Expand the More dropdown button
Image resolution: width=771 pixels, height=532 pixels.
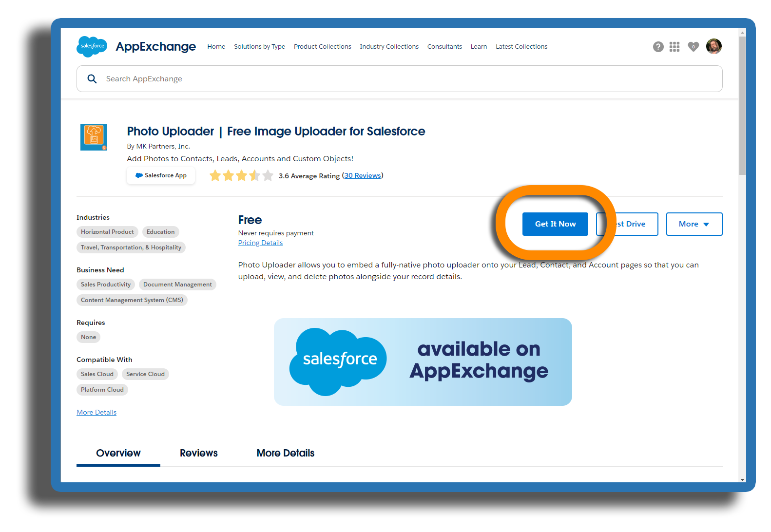coord(694,224)
